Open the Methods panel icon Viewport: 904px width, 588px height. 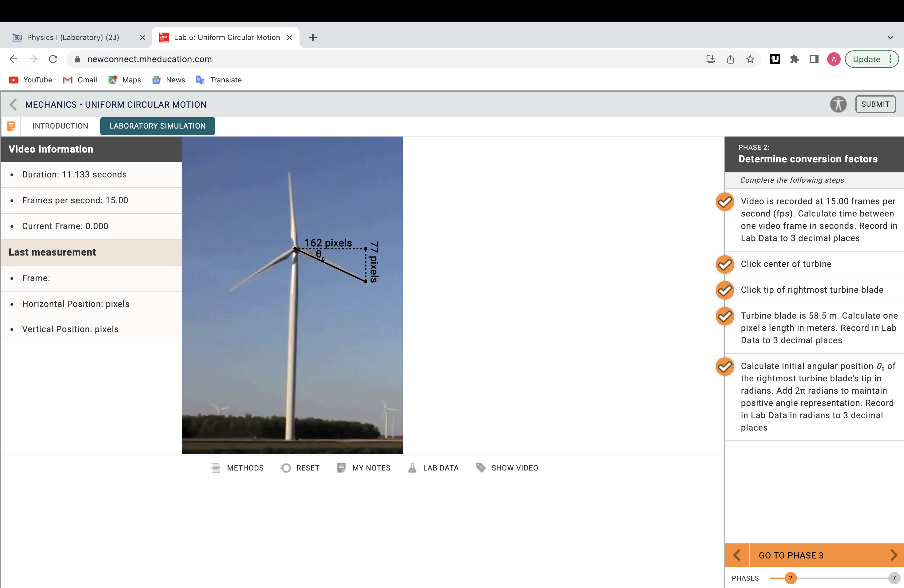(x=216, y=467)
